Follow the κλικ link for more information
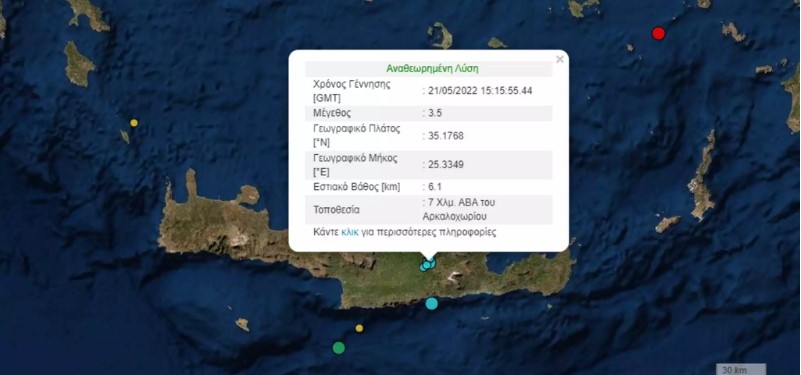Screen dimensions: 801x375 349,232
